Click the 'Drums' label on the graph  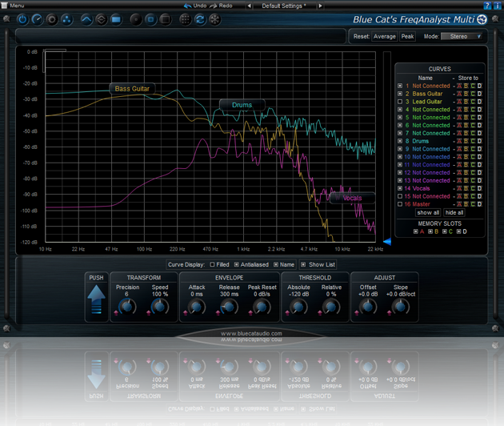242,105
